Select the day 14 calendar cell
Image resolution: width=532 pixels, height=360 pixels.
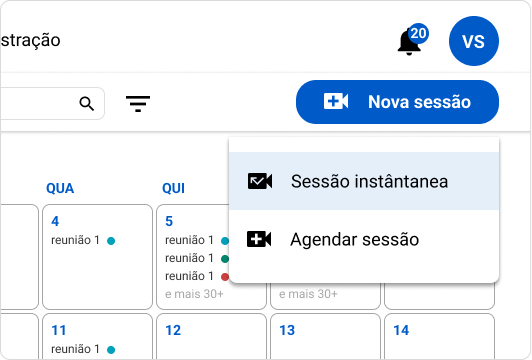click(x=439, y=337)
